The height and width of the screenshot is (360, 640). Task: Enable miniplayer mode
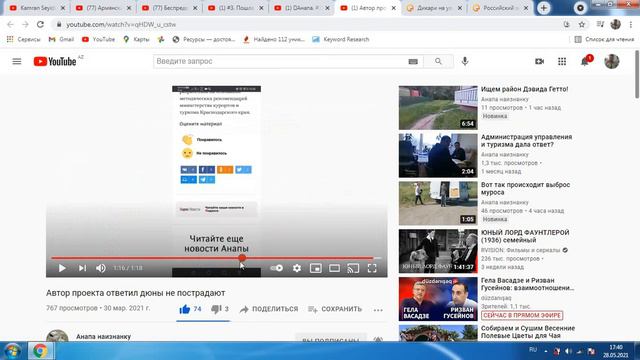[316, 268]
